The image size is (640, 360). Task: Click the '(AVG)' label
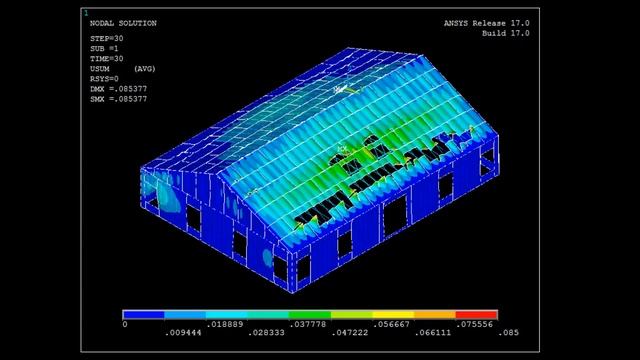tap(144, 69)
